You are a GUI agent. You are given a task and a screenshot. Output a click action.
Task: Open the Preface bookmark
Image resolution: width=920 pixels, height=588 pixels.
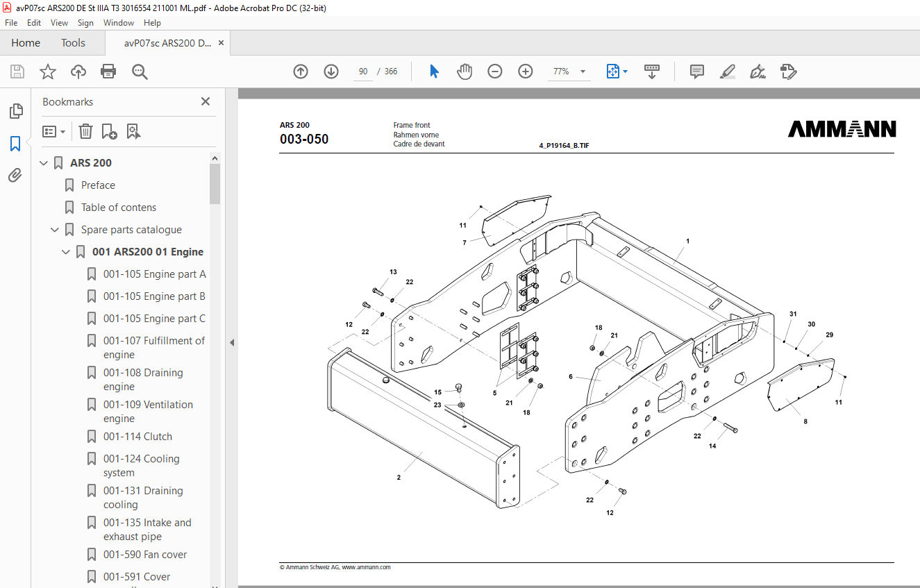(x=98, y=185)
